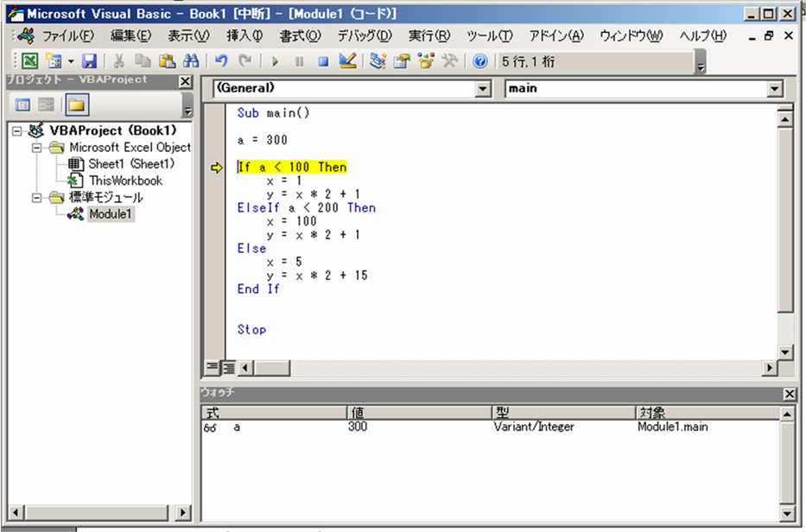Collapse VBAProject (Book1) tree node
This screenshot has height=532, width=806.
pos(17,131)
